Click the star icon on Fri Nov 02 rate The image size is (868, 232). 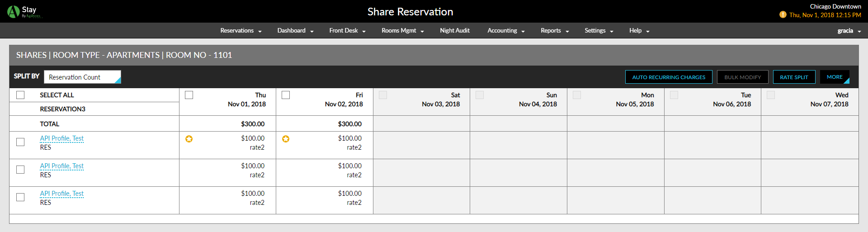(286, 139)
